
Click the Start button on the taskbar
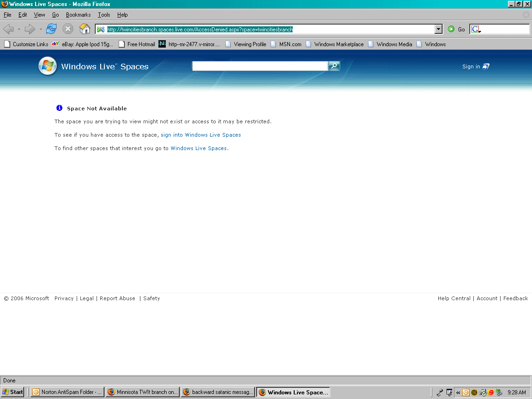pyautogui.click(x=12, y=392)
